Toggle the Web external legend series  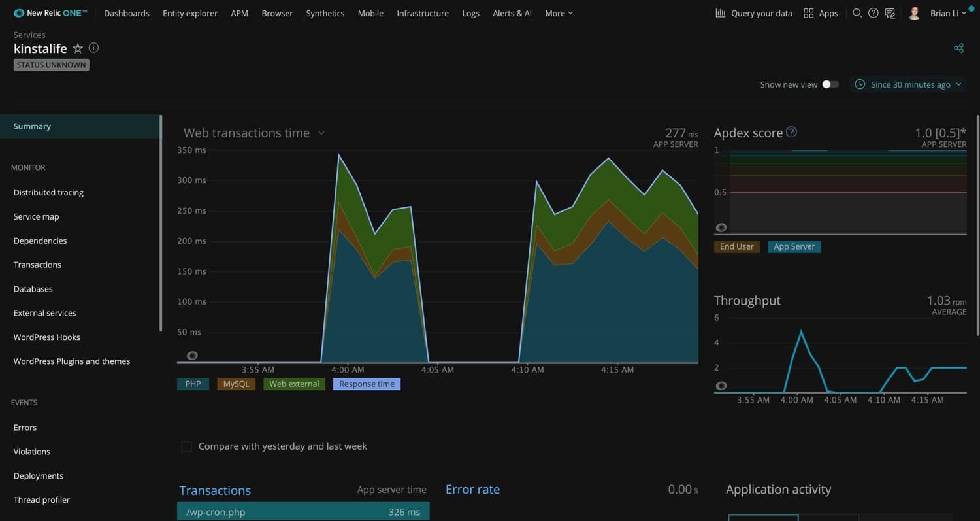295,384
